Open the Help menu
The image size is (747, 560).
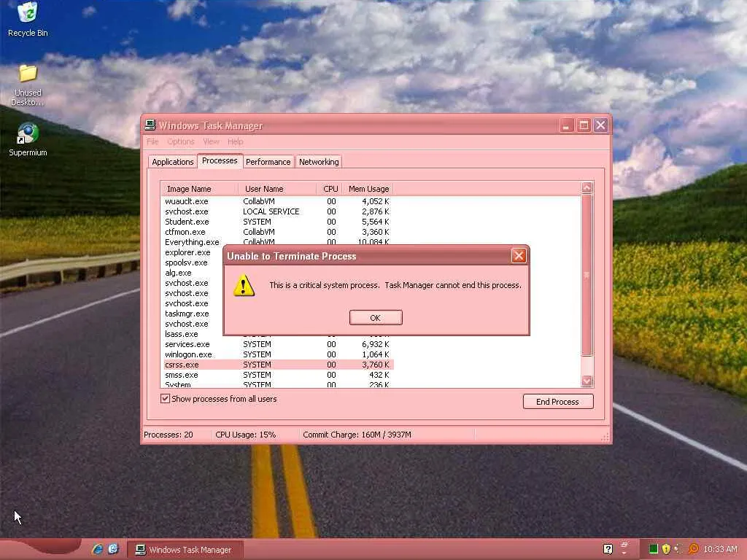tap(236, 141)
